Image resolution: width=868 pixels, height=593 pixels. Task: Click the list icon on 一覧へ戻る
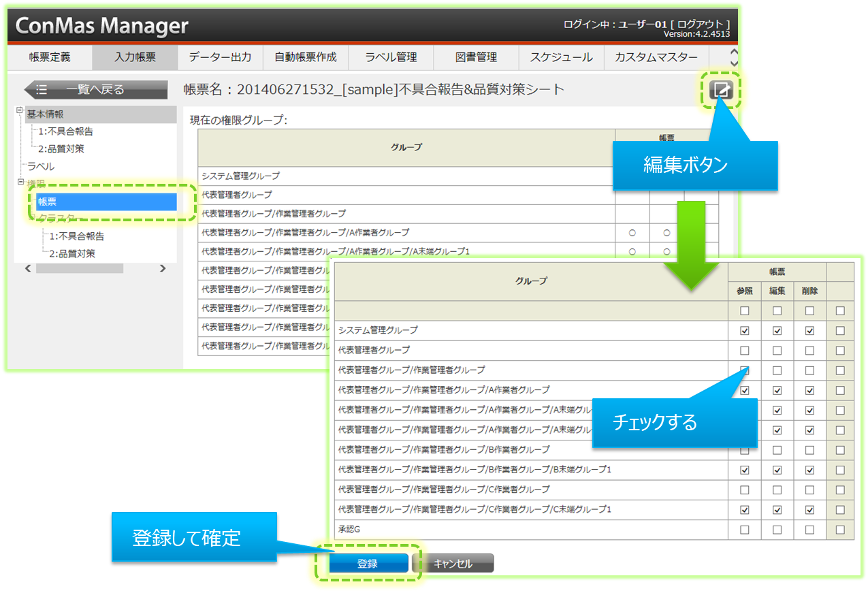pyautogui.click(x=42, y=90)
